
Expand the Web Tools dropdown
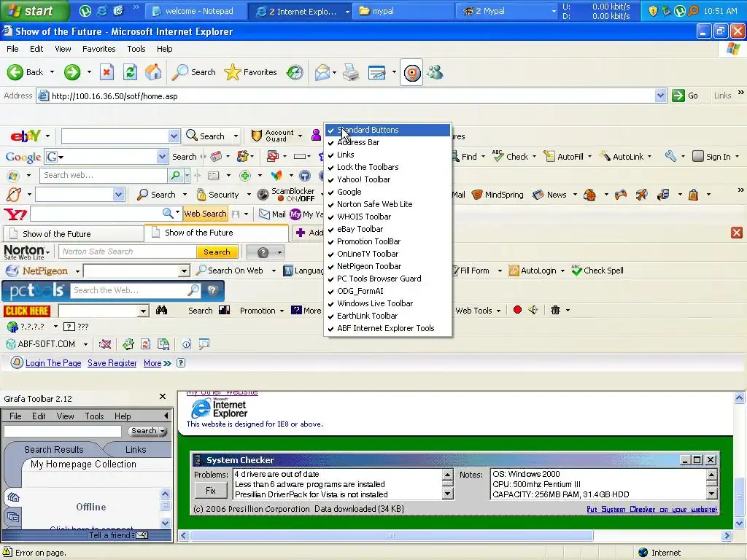point(478,311)
